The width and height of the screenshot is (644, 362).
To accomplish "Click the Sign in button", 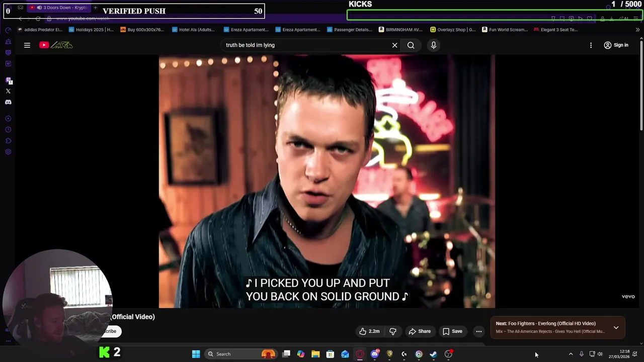I will 616,45.
